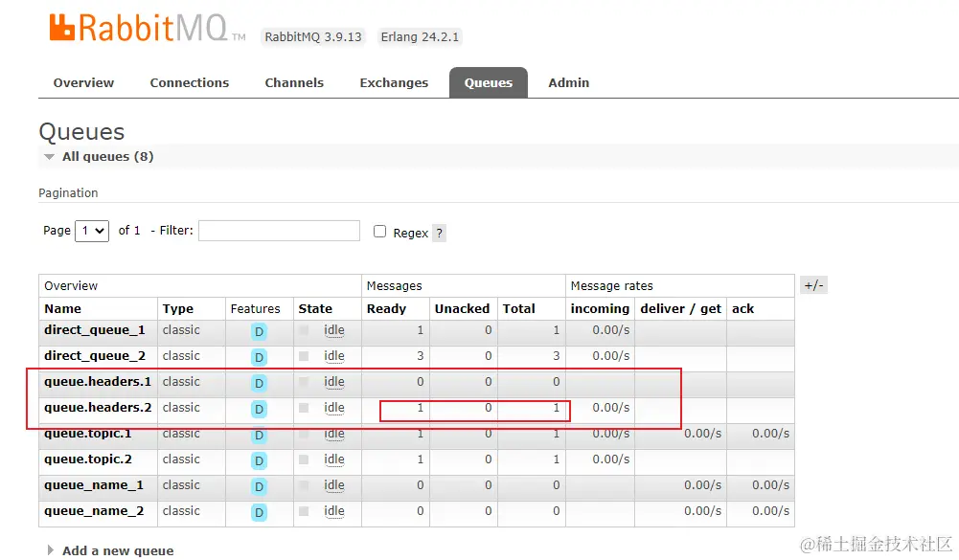Screen dimensions: 959x560
Task: Click the D durable badge for direct_queue_2
Action: (x=259, y=357)
